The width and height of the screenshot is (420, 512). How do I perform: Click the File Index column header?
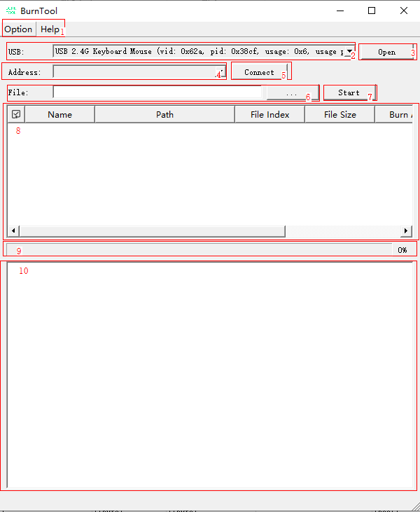269,115
